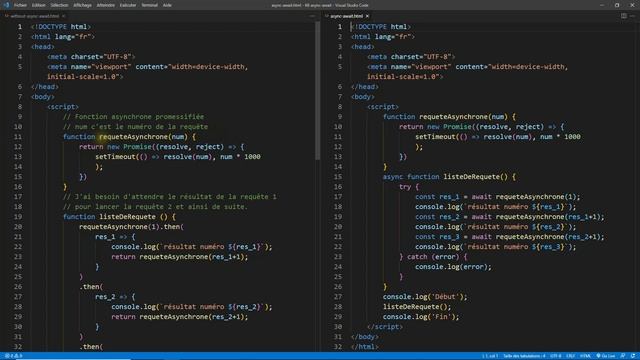Click the split editor icon at top right
This screenshot has width=640, height=360.
624,16
